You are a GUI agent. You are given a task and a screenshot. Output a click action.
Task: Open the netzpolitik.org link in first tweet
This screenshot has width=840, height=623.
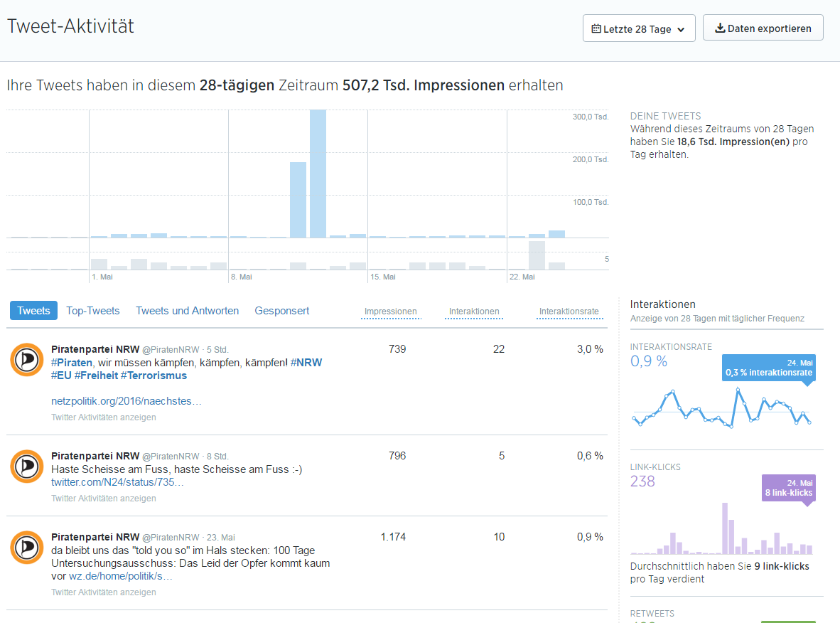(126, 401)
